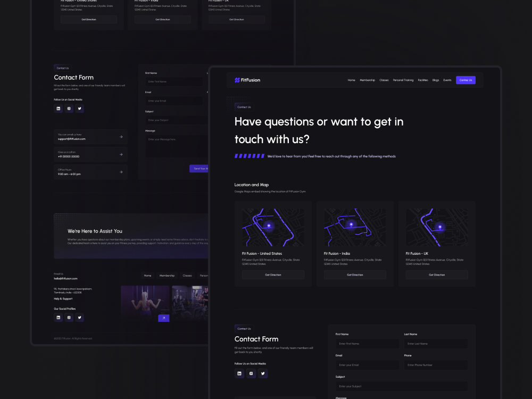Viewport: 532px width, 399px height.
Task: Click Instagram icon under Follow Us in back window
Action: [x=69, y=109]
